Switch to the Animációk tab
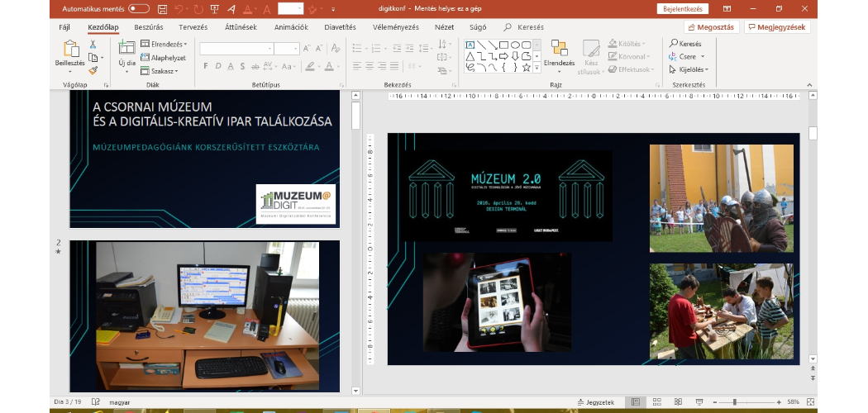 pyautogui.click(x=291, y=27)
